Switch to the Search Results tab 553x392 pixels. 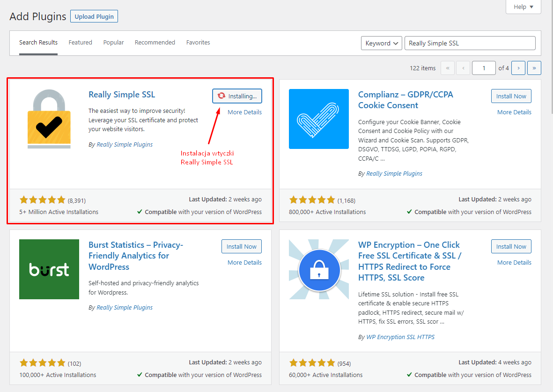[x=38, y=42]
